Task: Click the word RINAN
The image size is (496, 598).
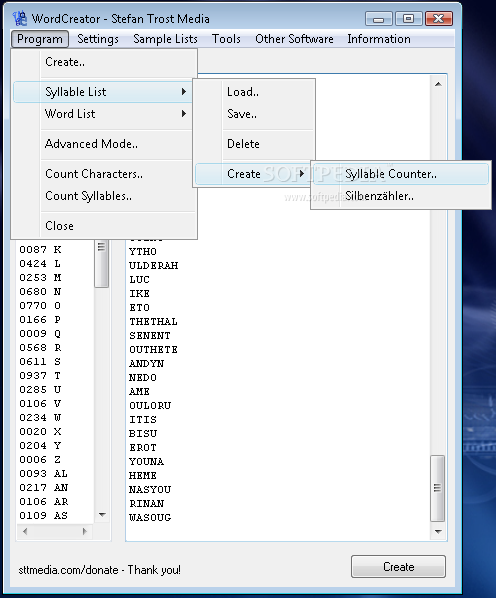Action: pos(146,503)
